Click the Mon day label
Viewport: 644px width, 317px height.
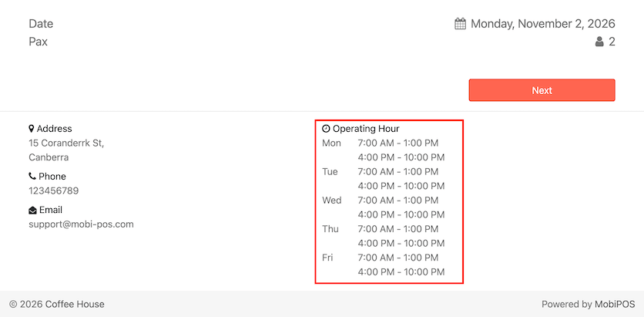(331, 143)
